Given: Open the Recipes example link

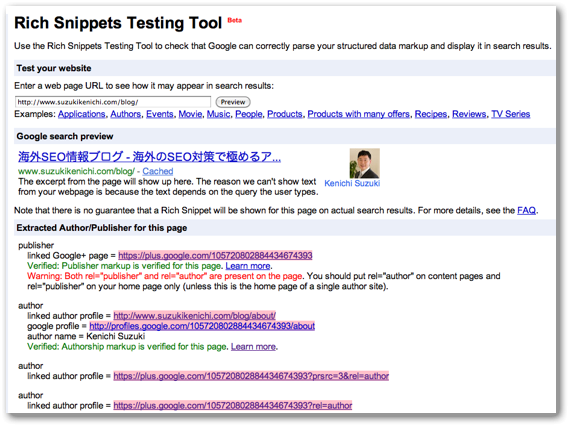Looking at the screenshot, I should pyautogui.click(x=431, y=114).
